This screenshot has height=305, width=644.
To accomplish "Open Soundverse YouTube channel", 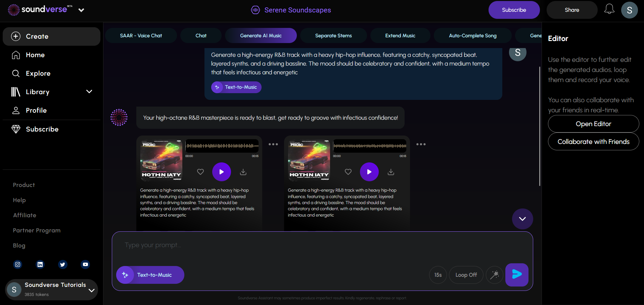I will click(x=85, y=264).
